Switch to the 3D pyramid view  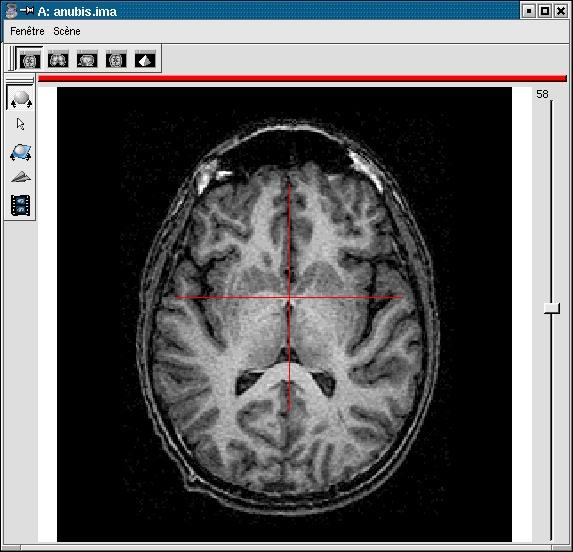tap(145, 60)
